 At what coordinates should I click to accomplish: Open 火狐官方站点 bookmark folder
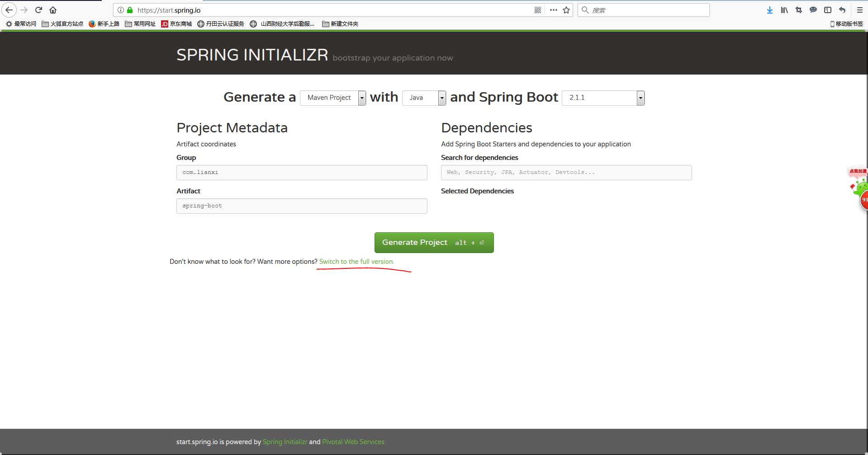[x=62, y=24]
